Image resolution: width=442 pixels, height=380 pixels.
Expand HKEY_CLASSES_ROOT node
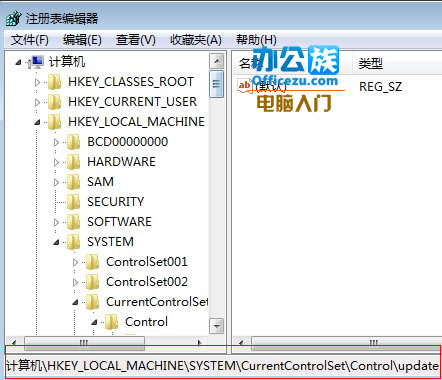tap(37, 82)
